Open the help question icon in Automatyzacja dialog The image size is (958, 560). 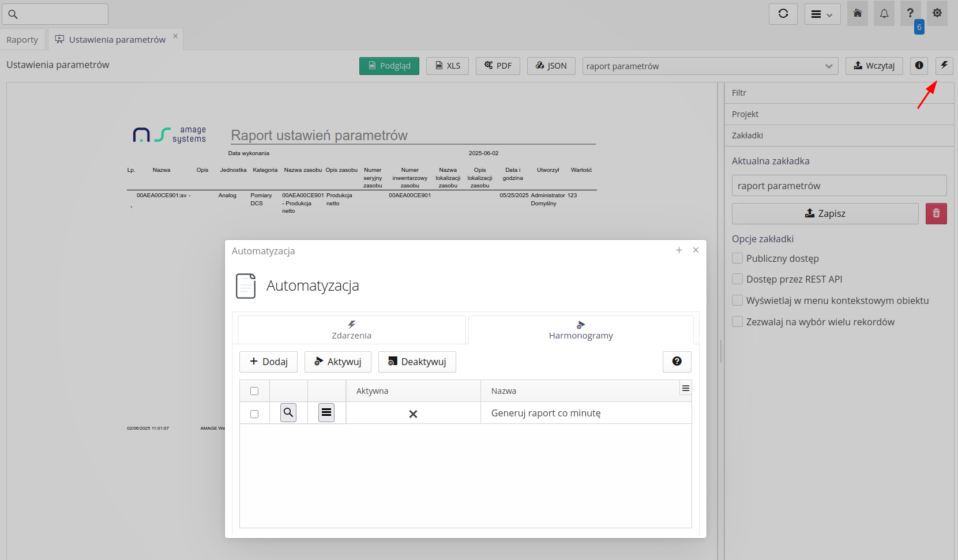pyautogui.click(x=677, y=362)
